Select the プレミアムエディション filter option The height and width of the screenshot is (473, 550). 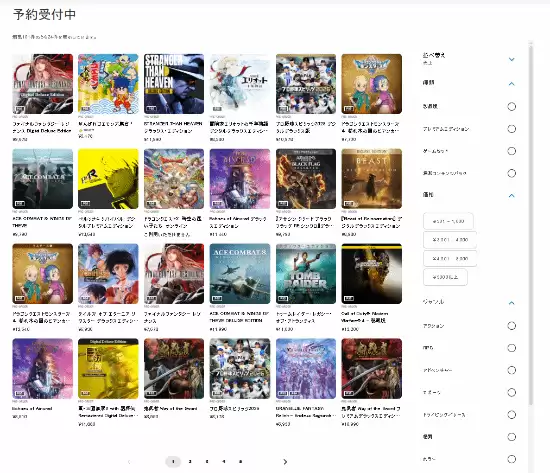[x=511, y=129]
